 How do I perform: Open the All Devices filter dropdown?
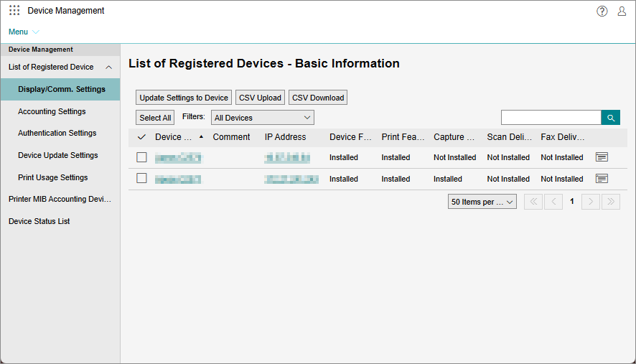(262, 118)
